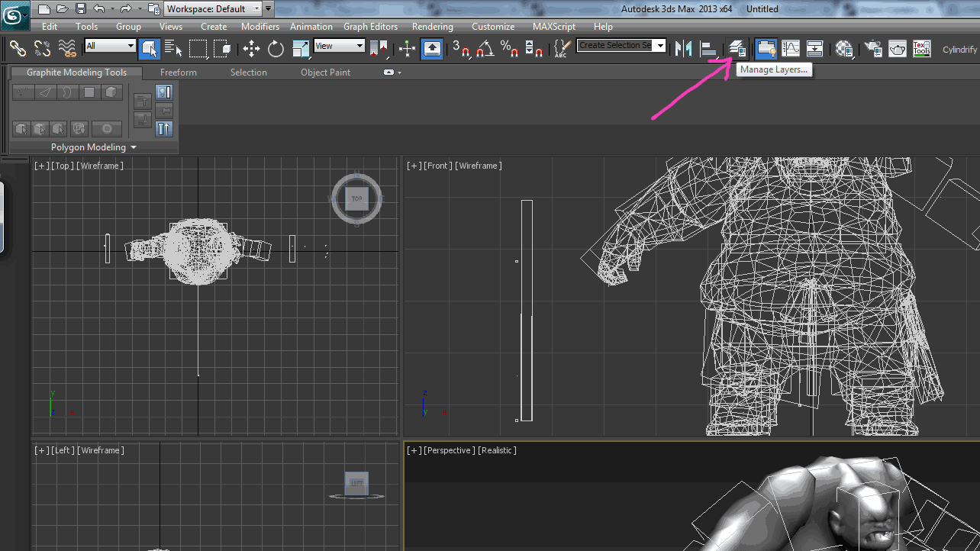The image size is (980, 551).
Task: Click the Select and Link icon
Action: [18, 49]
